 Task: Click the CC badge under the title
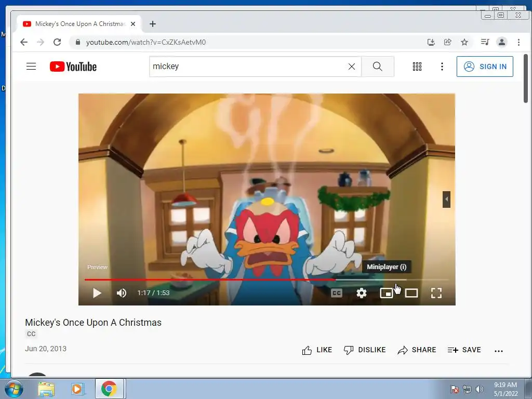31,334
